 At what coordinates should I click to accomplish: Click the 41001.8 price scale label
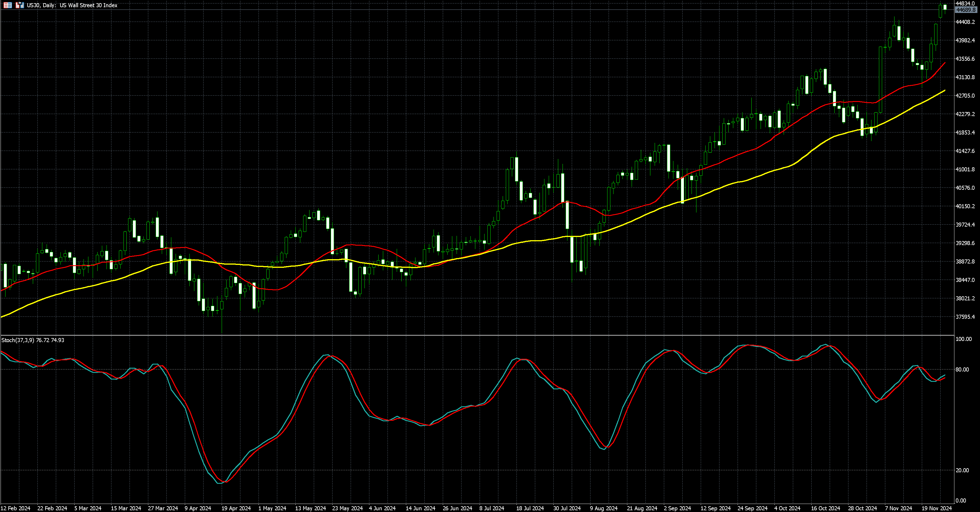(965, 169)
